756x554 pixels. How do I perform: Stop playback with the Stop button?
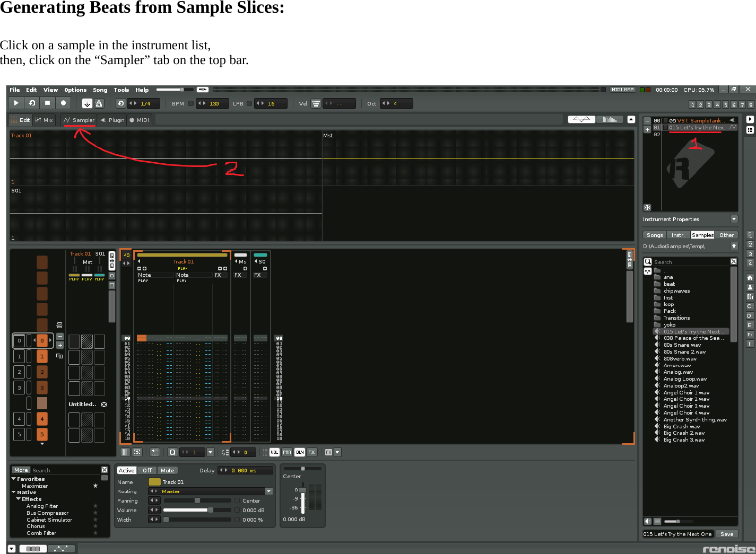(x=47, y=103)
